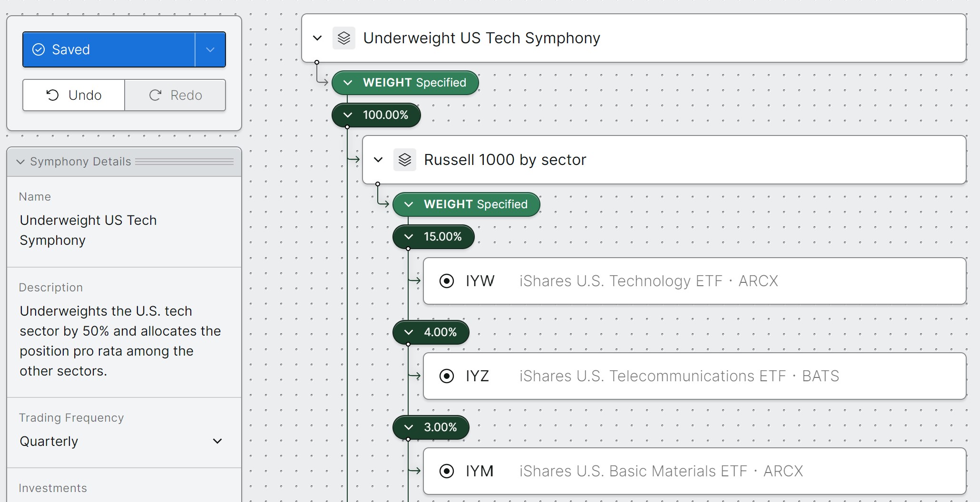Select the IYM ticker text

480,471
